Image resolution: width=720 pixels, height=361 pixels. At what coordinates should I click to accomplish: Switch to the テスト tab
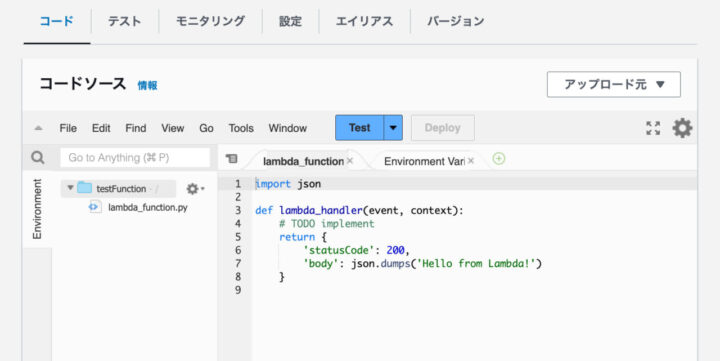pos(124,22)
